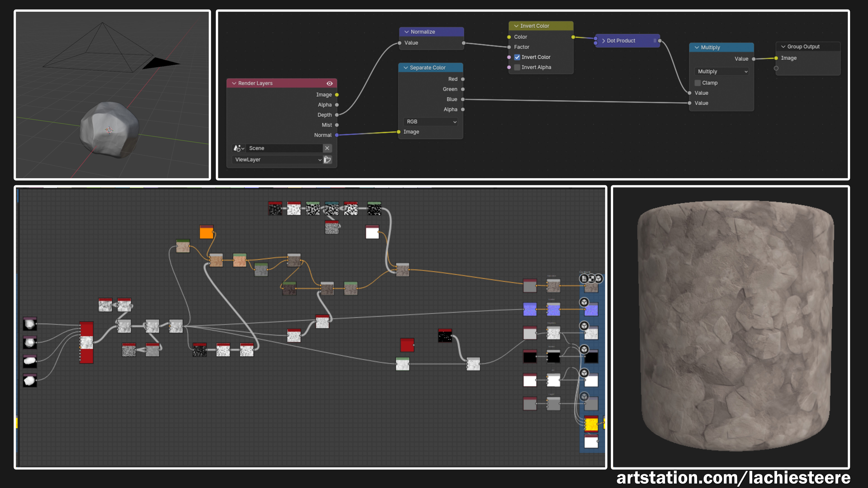Image resolution: width=868 pixels, height=488 pixels.
Task: Click the save icon above the Output node stack
Action: pyautogui.click(x=584, y=279)
